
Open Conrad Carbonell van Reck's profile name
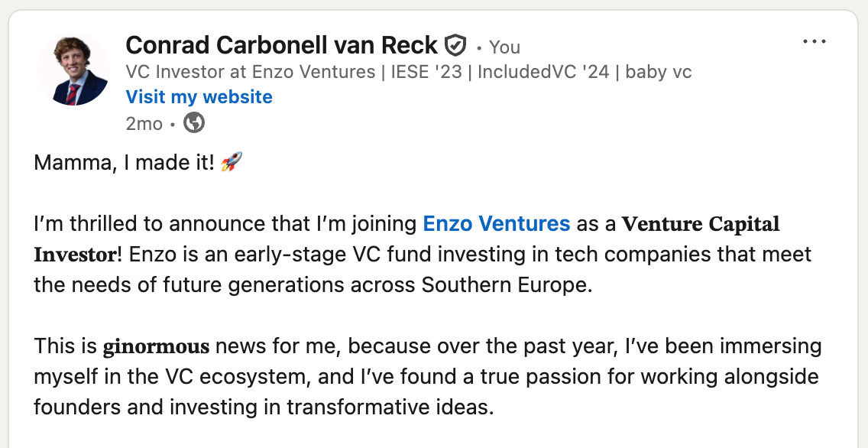(x=282, y=45)
